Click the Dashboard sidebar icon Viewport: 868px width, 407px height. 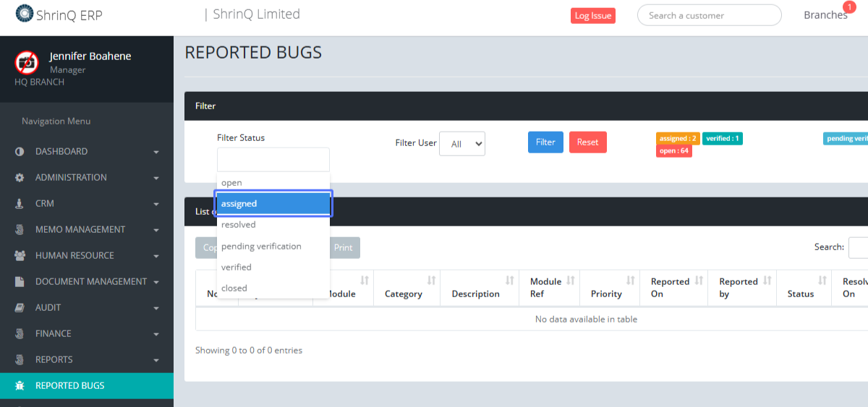coord(20,152)
